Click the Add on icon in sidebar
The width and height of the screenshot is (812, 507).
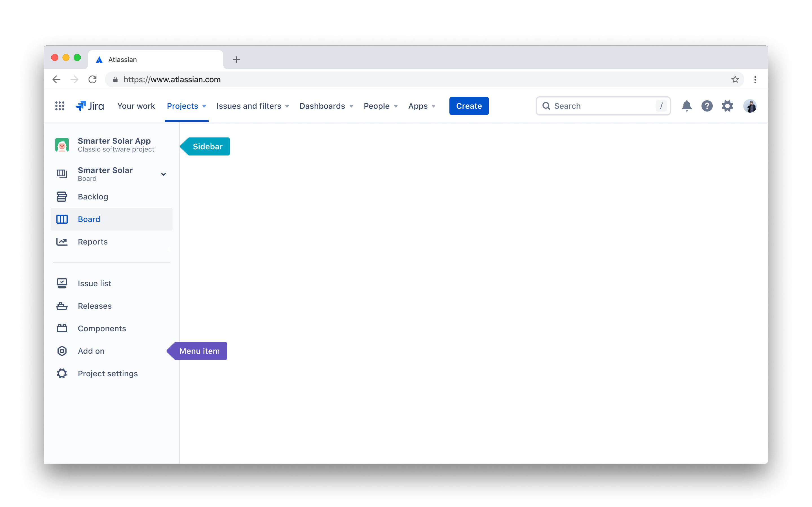[x=62, y=350]
